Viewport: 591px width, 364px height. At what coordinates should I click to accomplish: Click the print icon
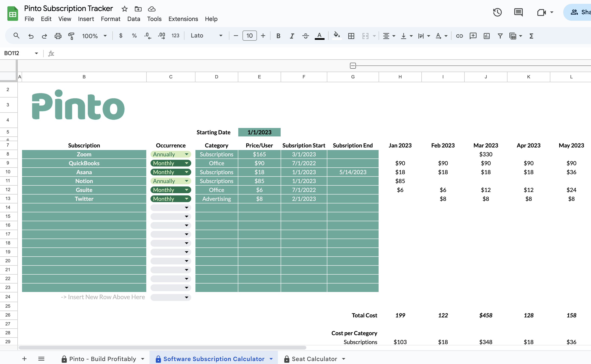pos(58,36)
